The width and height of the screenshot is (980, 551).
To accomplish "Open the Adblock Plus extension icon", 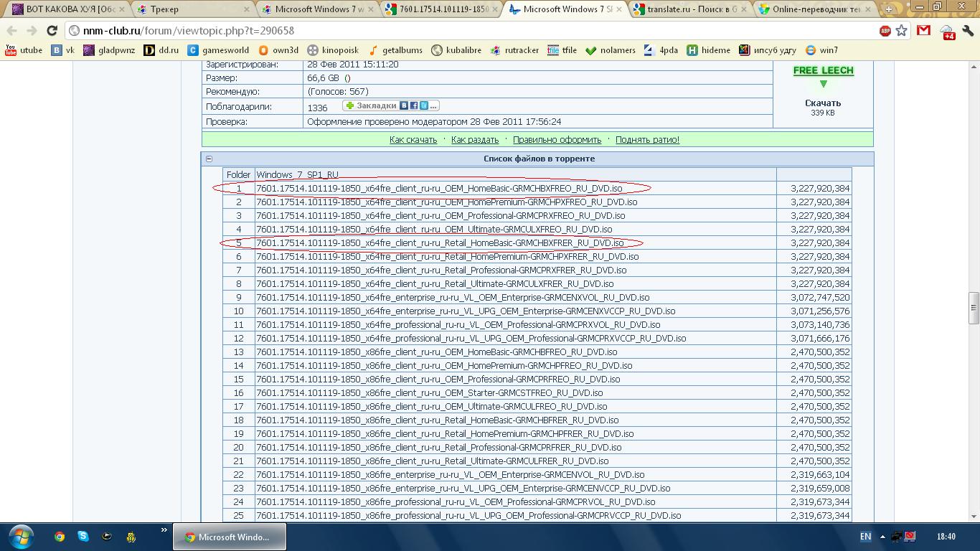I will [885, 31].
